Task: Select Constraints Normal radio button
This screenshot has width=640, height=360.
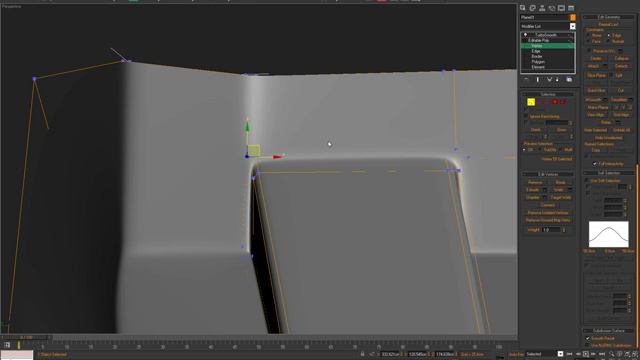Action: [x=609, y=41]
